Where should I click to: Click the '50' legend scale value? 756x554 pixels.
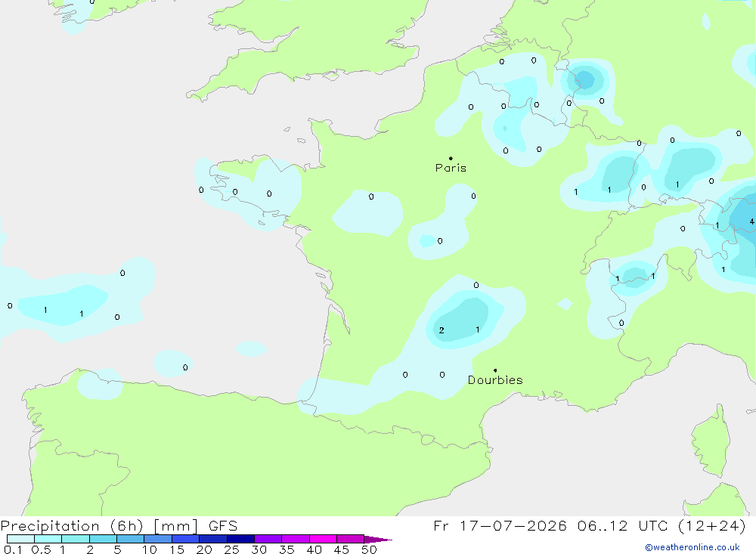[369, 549]
